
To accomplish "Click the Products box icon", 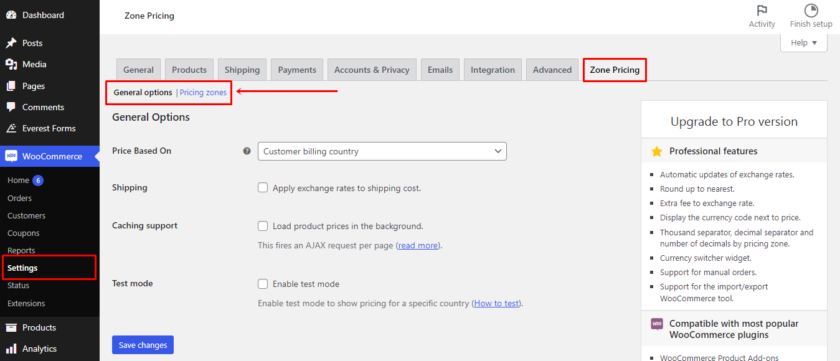I will click(11, 327).
